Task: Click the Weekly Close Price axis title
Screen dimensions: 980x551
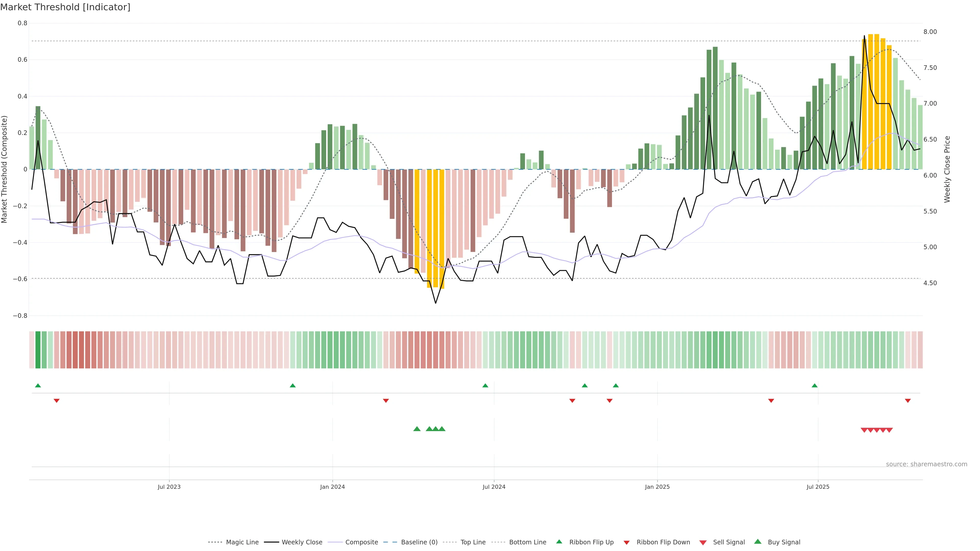Action: pyautogui.click(x=947, y=169)
